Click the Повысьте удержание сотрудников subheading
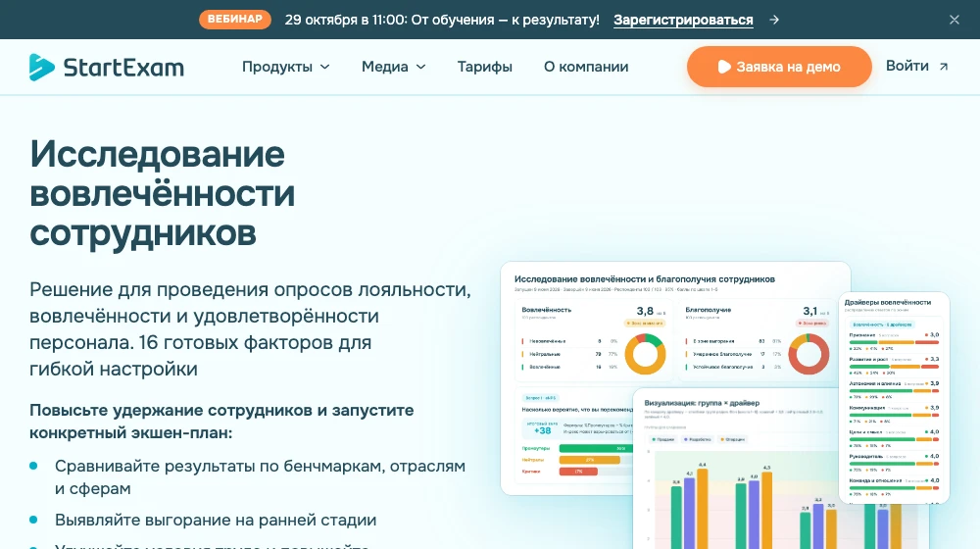This screenshot has width=980, height=549. click(x=221, y=422)
